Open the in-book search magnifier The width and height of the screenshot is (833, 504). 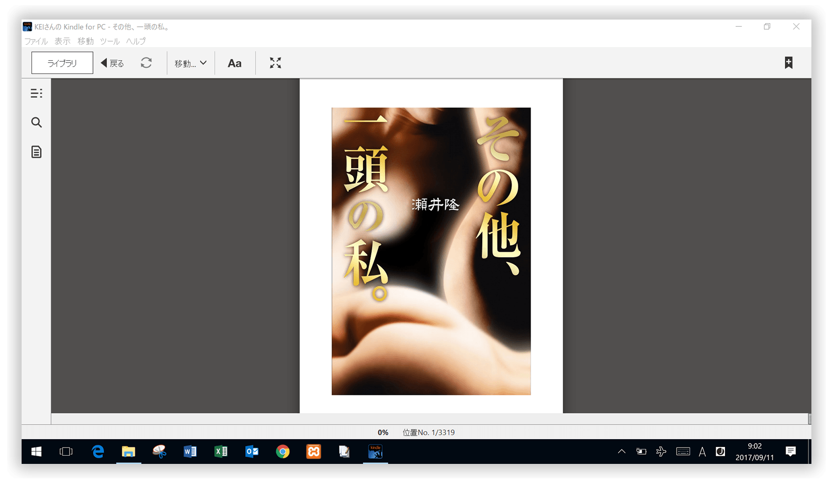(x=36, y=122)
